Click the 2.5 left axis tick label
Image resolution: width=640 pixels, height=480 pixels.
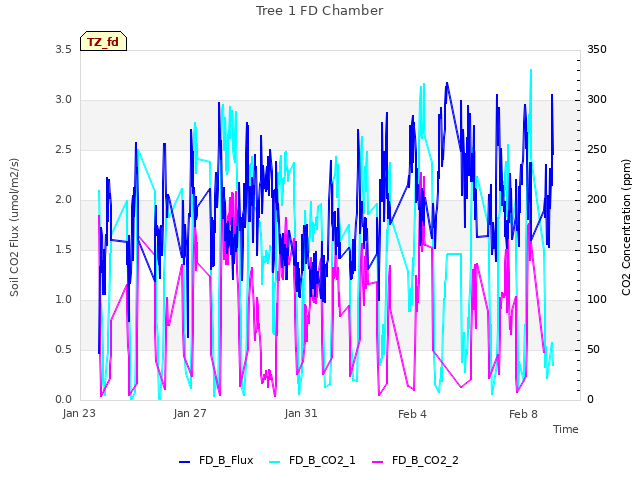(63, 149)
